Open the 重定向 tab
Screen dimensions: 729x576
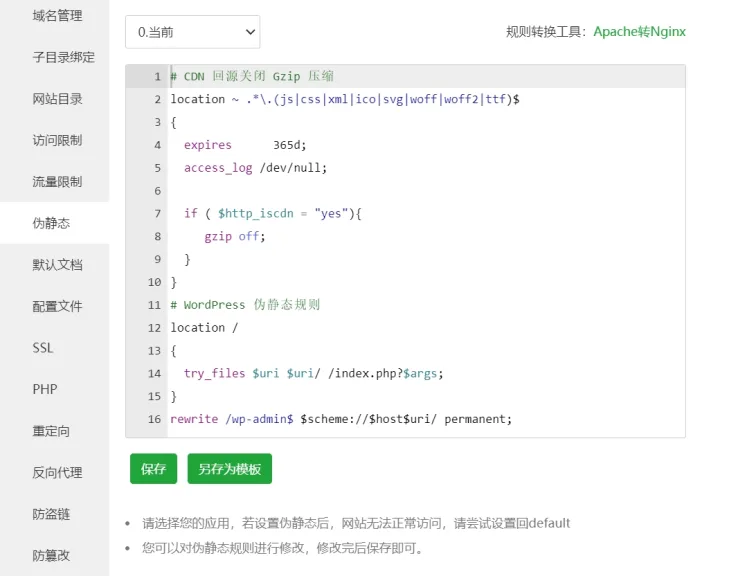click(x=51, y=431)
